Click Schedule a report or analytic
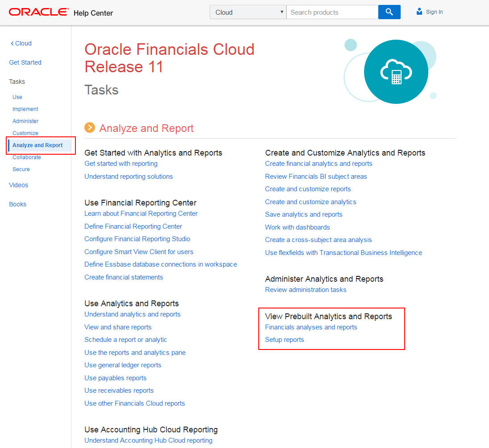The height and width of the screenshot is (448, 489). pyautogui.click(x=125, y=340)
